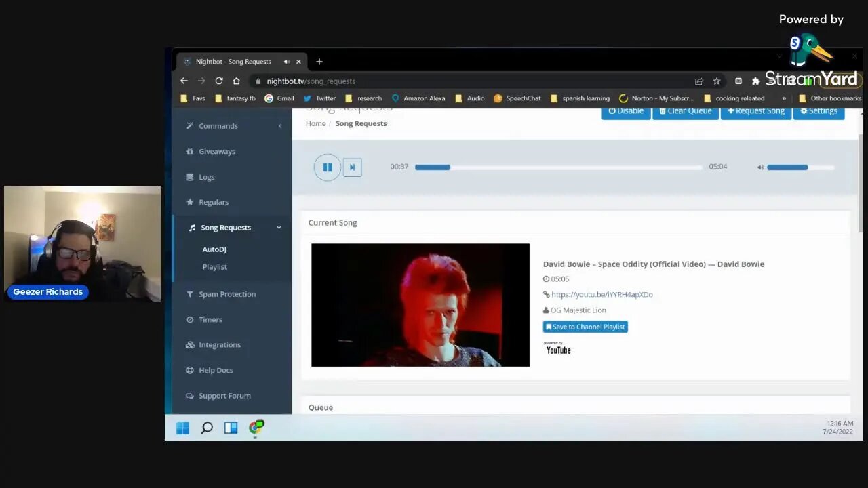Open Windows taskbar Search
This screenshot has height=488, width=868.
pyautogui.click(x=207, y=428)
